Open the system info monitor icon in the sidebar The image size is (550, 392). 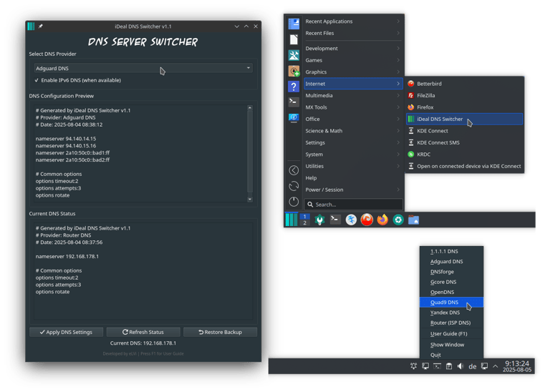tap(294, 118)
